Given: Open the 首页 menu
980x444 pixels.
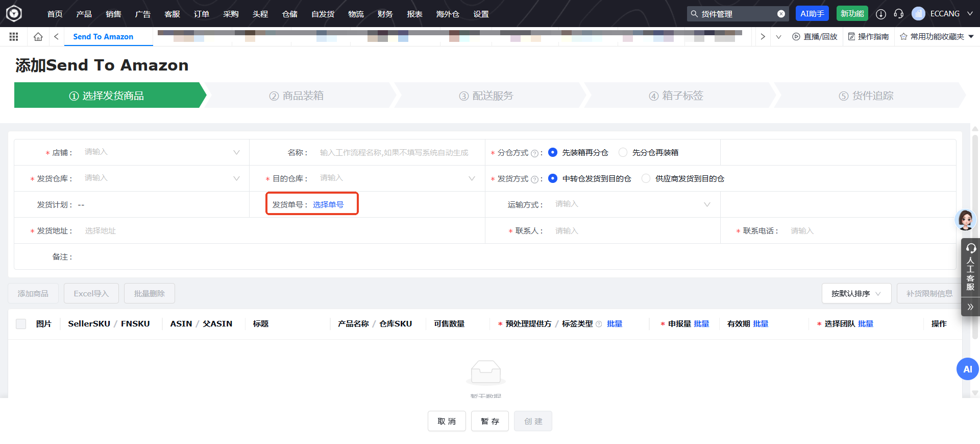Looking at the screenshot, I should (55, 14).
